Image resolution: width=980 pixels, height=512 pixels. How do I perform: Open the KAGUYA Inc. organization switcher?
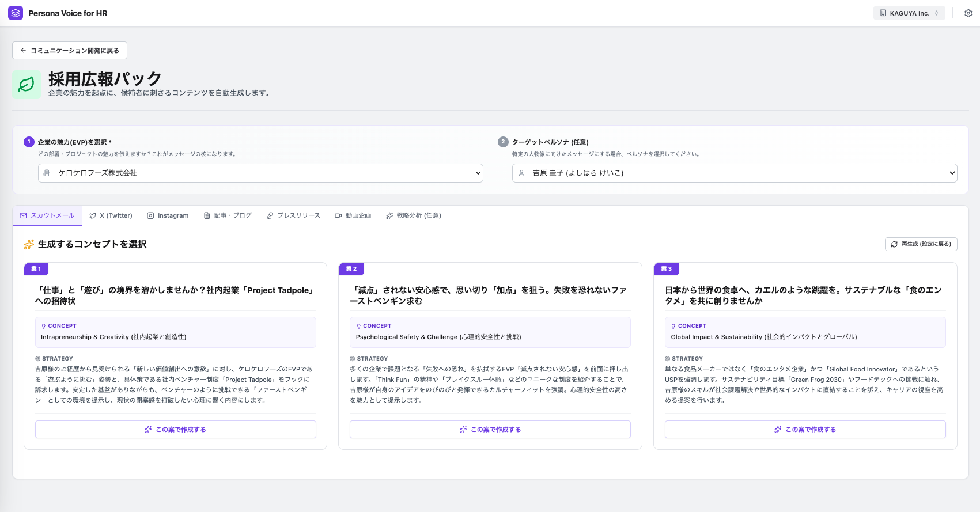pyautogui.click(x=909, y=13)
